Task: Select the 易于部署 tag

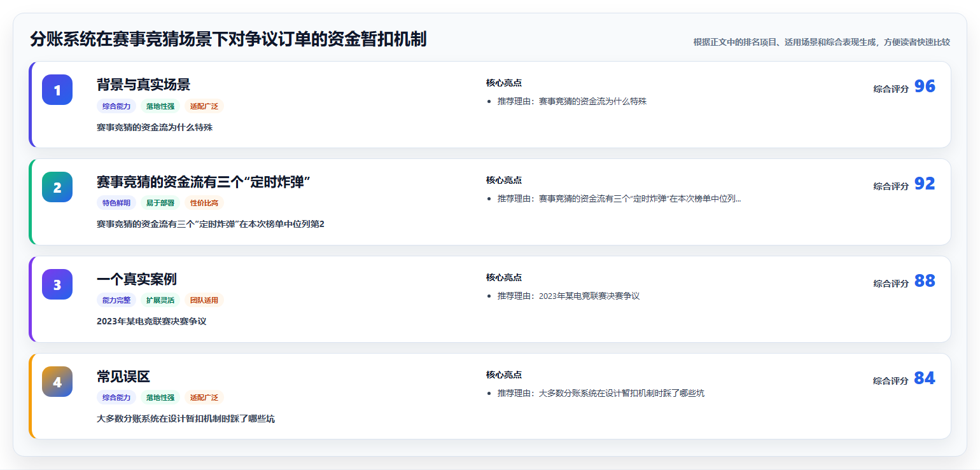Action: point(160,203)
